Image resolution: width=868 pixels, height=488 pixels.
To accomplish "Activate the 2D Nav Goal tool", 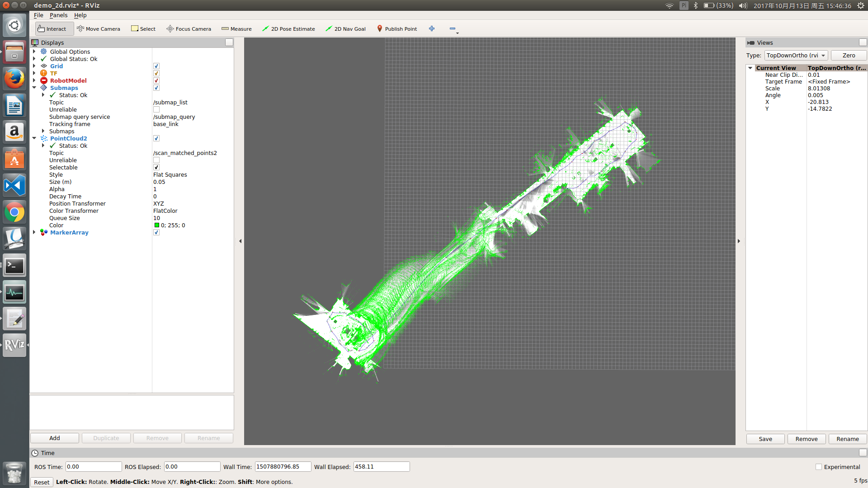I will 345,29.
